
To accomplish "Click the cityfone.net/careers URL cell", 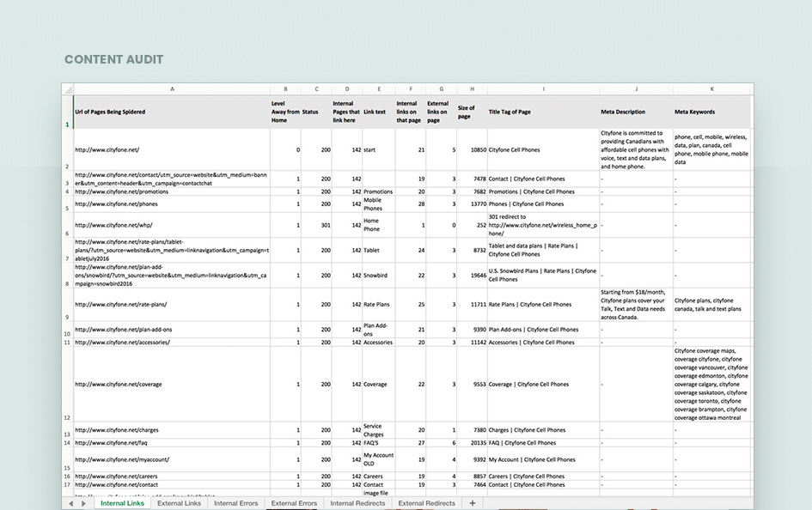I will 172,477.
